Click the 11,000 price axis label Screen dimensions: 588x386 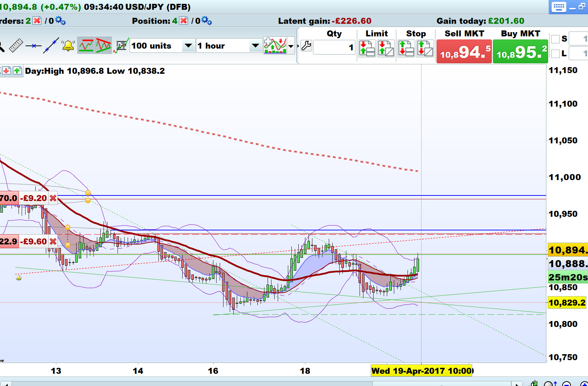point(565,177)
